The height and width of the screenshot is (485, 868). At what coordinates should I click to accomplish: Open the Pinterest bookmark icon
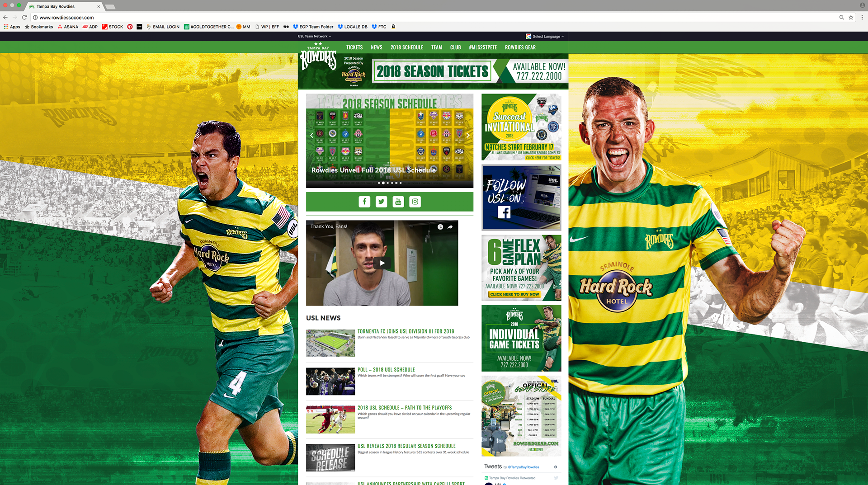click(130, 27)
